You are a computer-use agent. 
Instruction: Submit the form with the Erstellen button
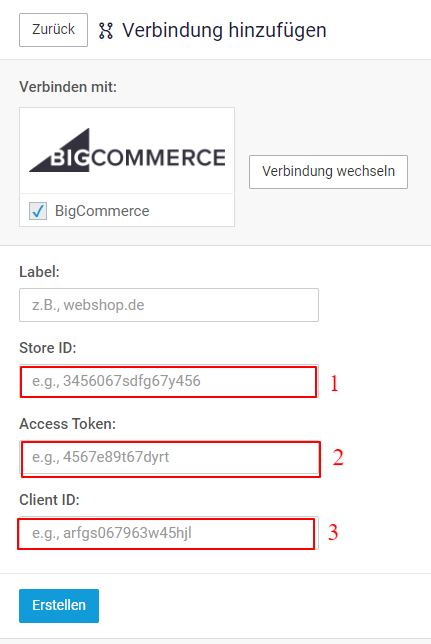pyautogui.click(x=59, y=605)
